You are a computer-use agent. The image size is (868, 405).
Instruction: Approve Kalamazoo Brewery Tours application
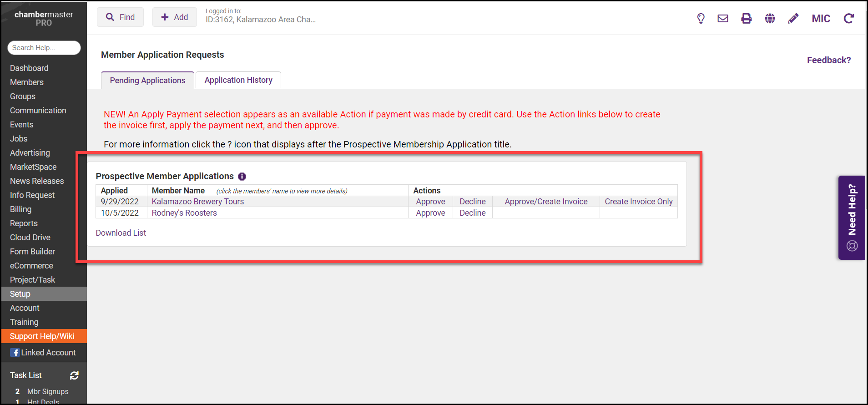pos(430,202)
